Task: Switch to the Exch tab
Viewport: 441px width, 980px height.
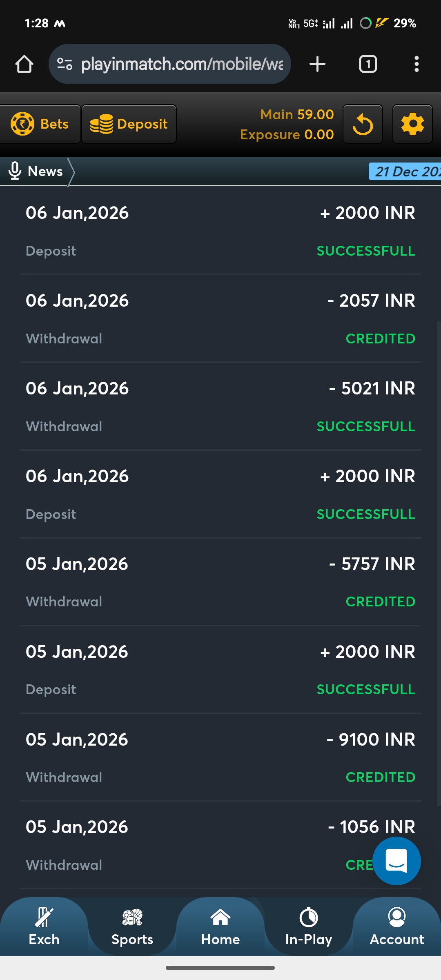Action: (x=44, y=927)
